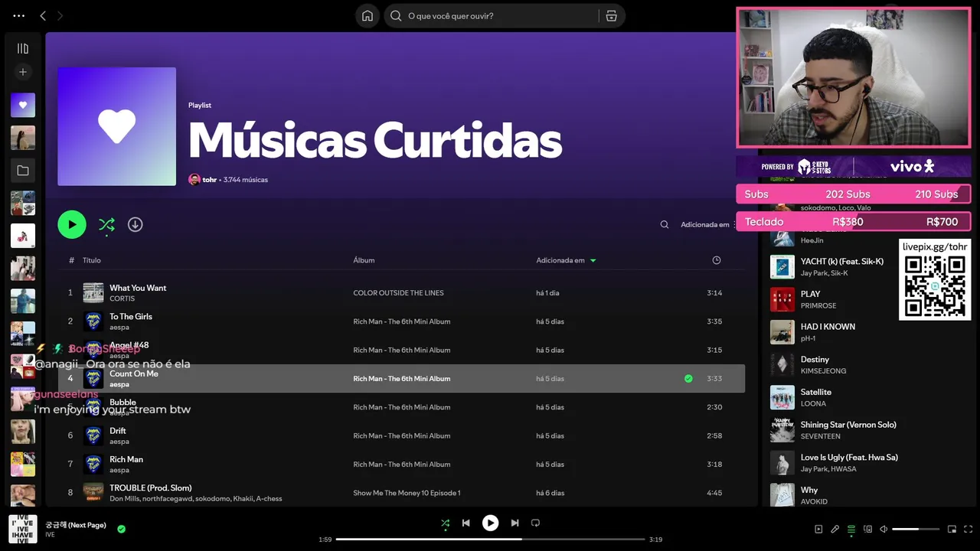Open the Home page
980x551 pixels.
[367, 15]
